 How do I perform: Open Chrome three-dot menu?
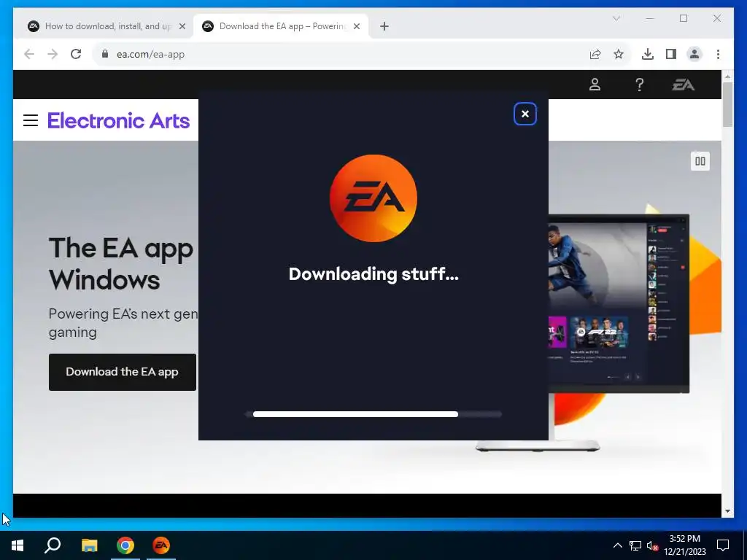click(x=718, y=54)
